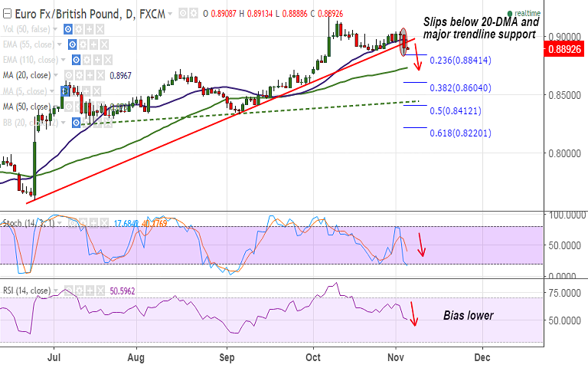Screen dimensions: 588x368
Task: Remove the RSI (14, close) indicator
Action: 100,291
